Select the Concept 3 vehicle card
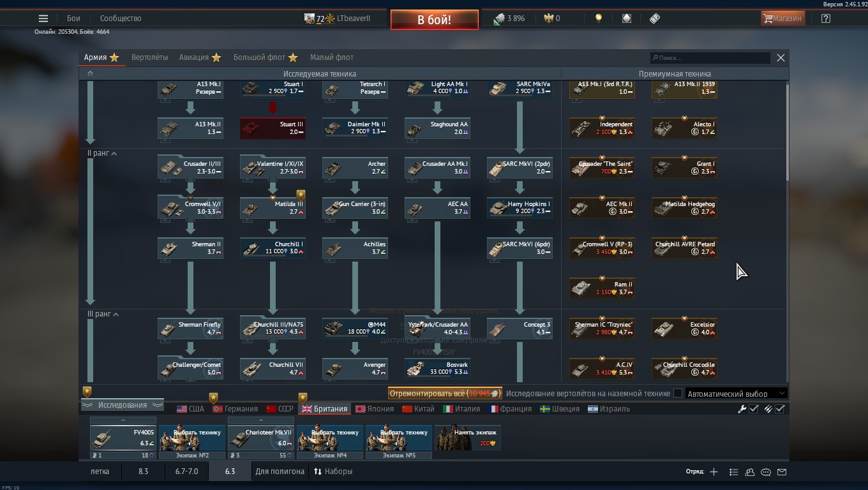The width and height of the screenshot is (868, 490). click(x=520, y=329)
